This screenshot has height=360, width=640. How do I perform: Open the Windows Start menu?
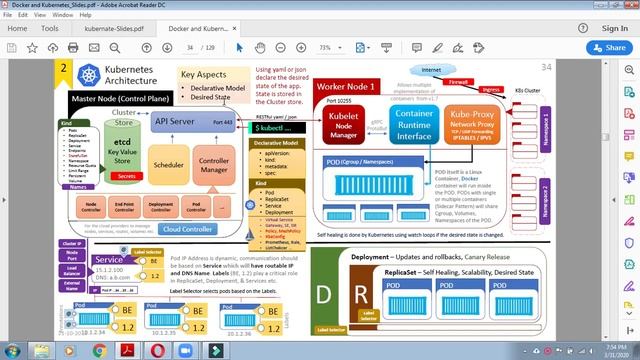pyautogui.click(x=12, y=351)
